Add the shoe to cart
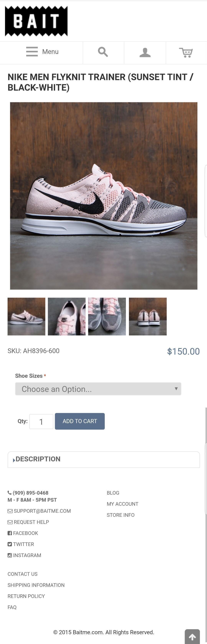The width and height of the screenshot is (207, 644). click(80, 421)
